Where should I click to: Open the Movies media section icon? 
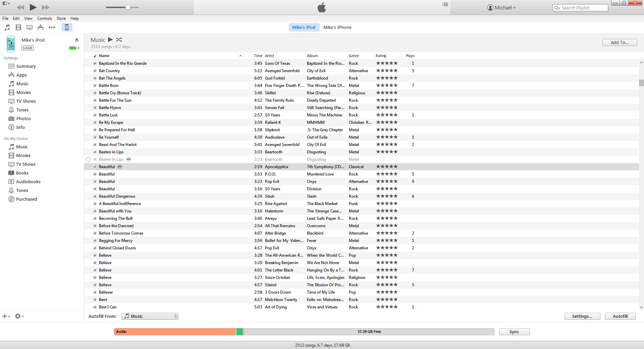click(18, 28)
